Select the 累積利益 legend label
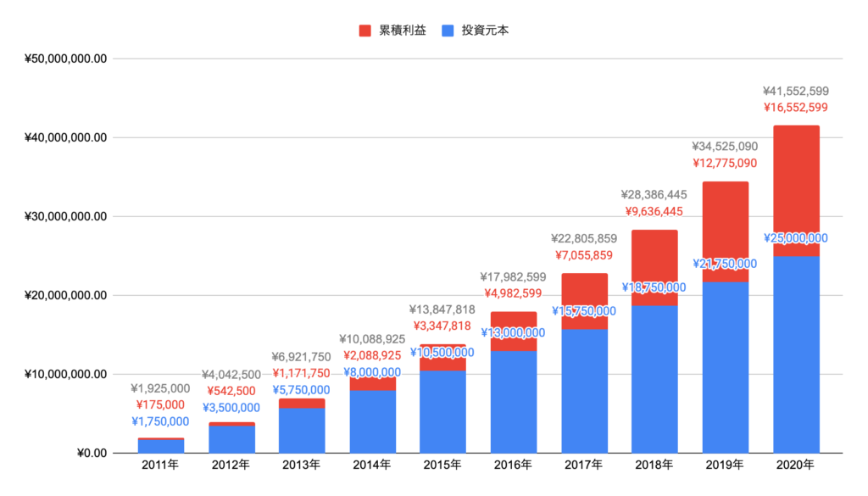Screen dimensions: 868x496 (x=403, y=31)
